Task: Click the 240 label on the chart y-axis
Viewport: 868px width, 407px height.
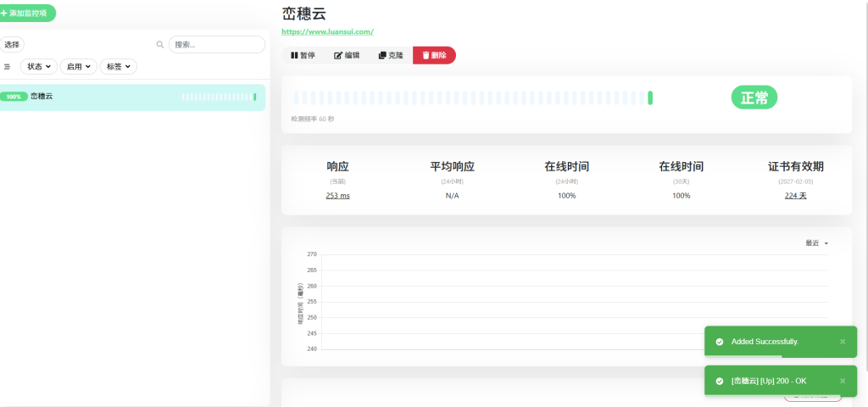Action: (311, 348)
